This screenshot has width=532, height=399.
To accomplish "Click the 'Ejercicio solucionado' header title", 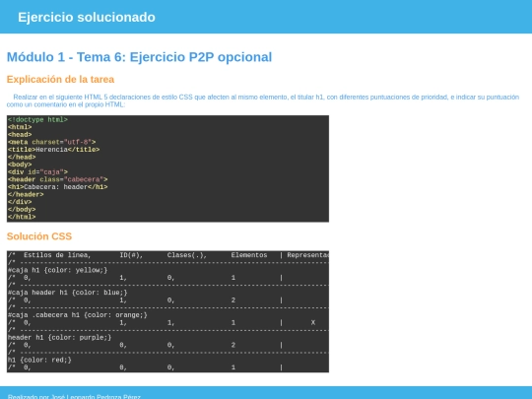I will [x=87, y=18].
